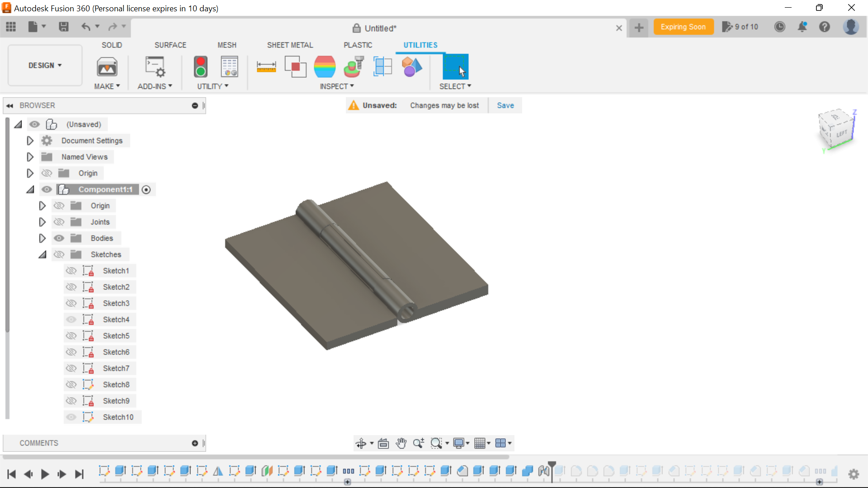Click the Save button in unsaved warning
This screenshot has width=868, height=488.
tap(505, 105)
